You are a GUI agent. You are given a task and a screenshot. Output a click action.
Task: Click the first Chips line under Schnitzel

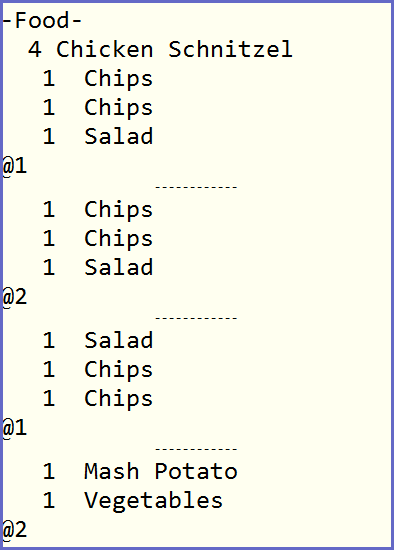point(98,79)
